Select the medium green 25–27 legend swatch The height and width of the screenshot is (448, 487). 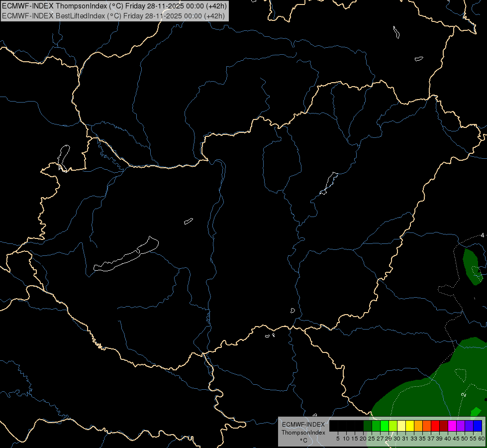pos(376,426)
